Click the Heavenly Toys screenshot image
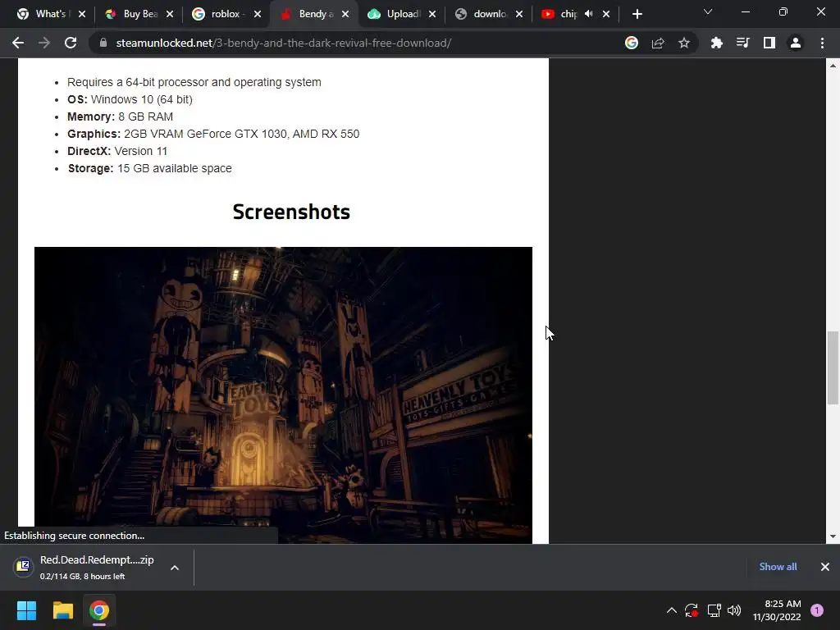This screenshot has height=630, width=840. 283,395
